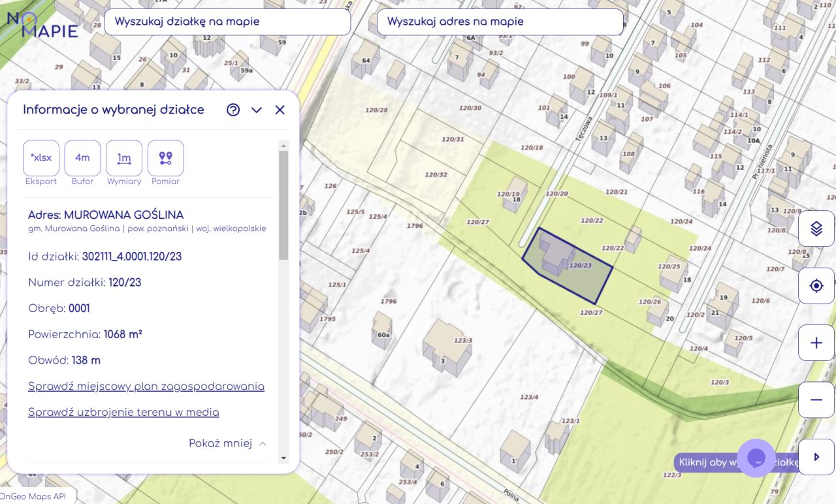The width and height of the screenshot is (836, 504).
Task: Zoom in on the map
Action: pos(816,343)
